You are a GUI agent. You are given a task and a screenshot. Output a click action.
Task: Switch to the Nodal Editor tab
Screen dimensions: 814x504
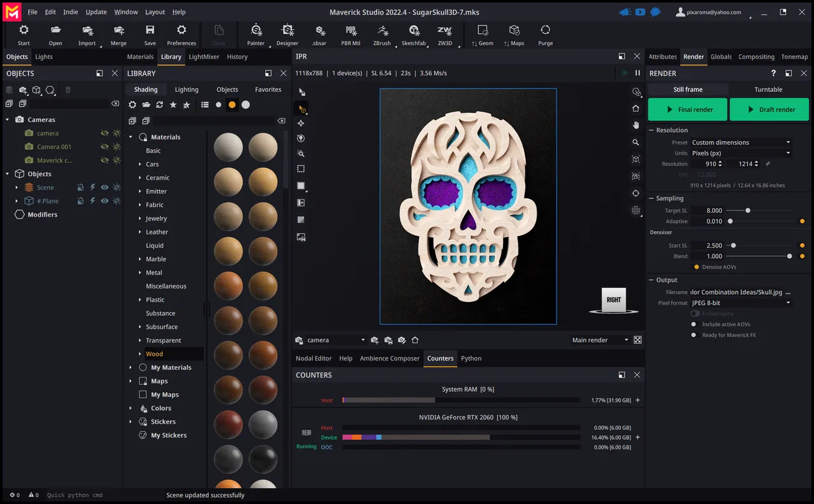tap(314, 358)
